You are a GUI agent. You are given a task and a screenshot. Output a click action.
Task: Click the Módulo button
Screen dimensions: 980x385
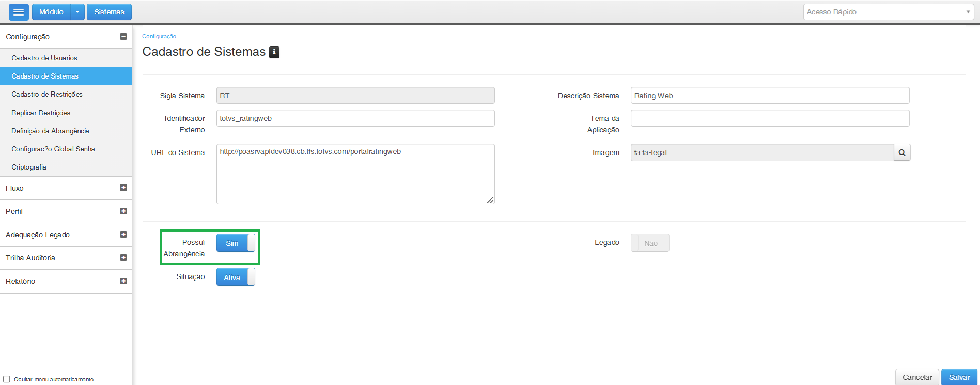[x=52, y=12]
